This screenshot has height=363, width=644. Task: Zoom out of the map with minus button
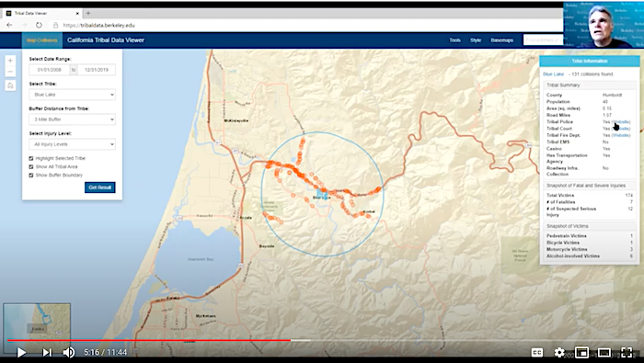10,72
